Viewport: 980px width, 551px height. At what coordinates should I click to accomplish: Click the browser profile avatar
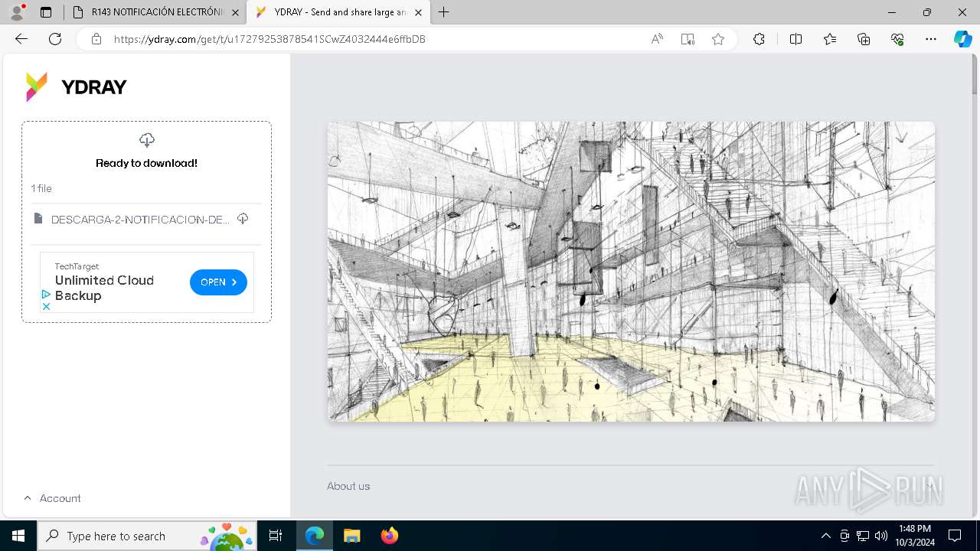click(17, 12)
